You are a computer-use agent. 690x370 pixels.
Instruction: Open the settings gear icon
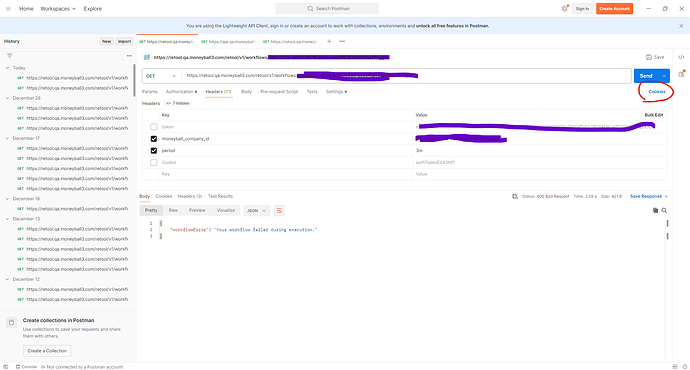pos(564,9)
